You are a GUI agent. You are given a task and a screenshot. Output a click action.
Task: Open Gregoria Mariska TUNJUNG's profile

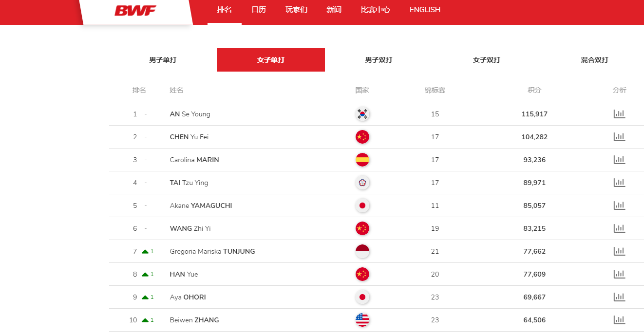point(212,251)
